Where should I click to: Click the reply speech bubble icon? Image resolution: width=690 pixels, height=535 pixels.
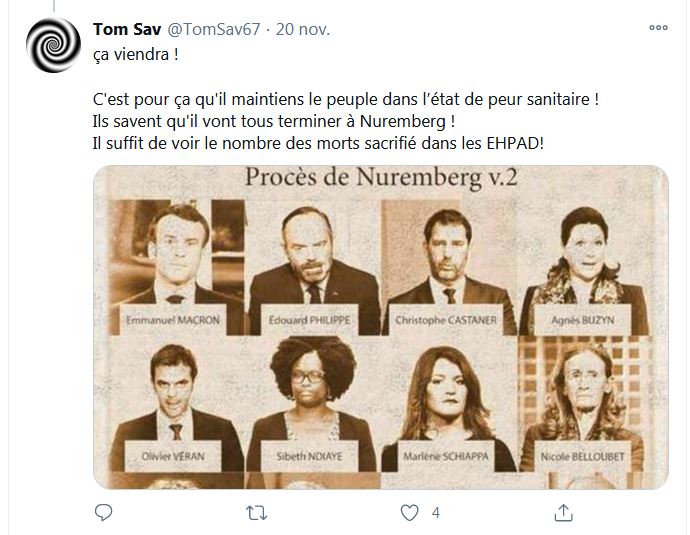click(x=104, y=513)
